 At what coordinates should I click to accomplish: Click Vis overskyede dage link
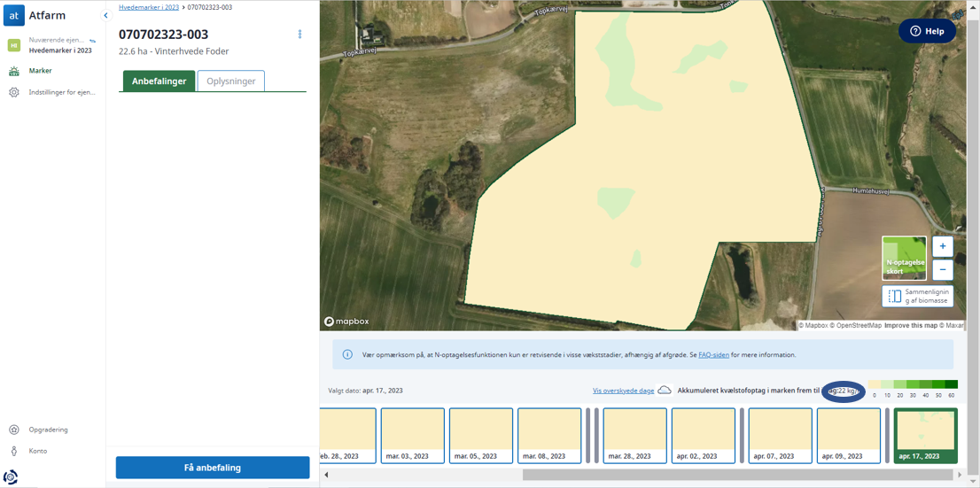(x=623, y=391)
